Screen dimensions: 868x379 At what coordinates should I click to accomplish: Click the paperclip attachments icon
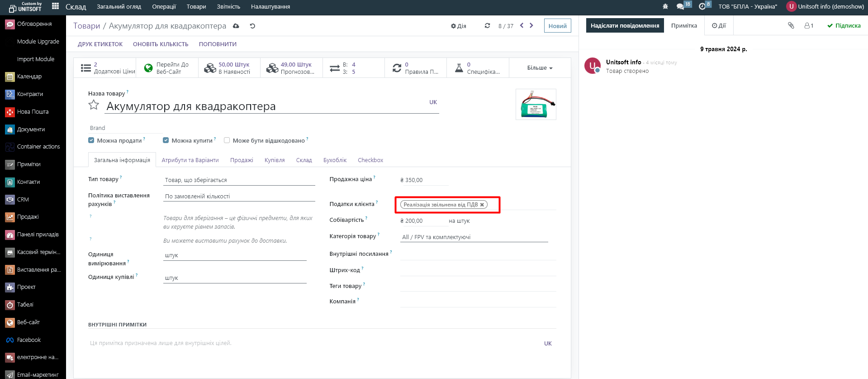[791, 26]
